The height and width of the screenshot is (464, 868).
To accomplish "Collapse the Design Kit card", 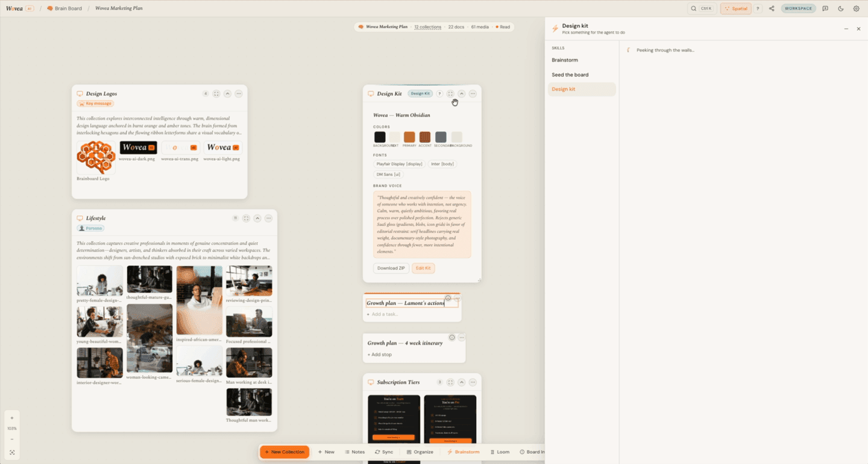I will (x=462, y=94).
